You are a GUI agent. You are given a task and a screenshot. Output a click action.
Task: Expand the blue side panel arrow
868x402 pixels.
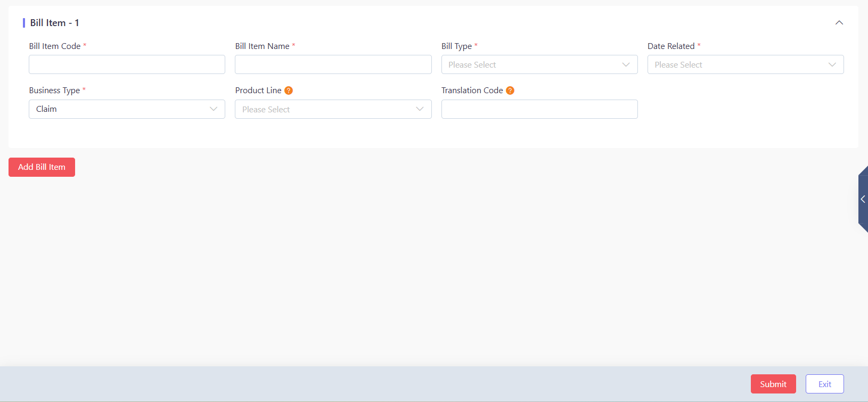click(x=863, y=199)
